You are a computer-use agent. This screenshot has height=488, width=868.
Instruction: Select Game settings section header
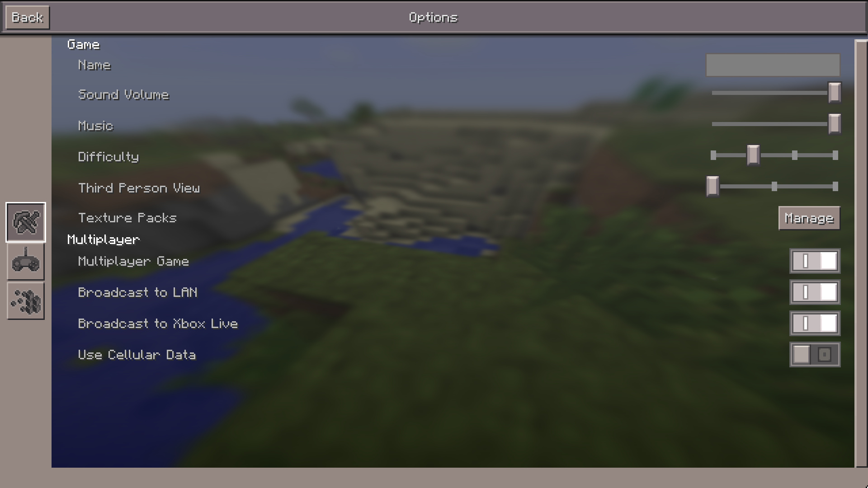coord(84,44)
